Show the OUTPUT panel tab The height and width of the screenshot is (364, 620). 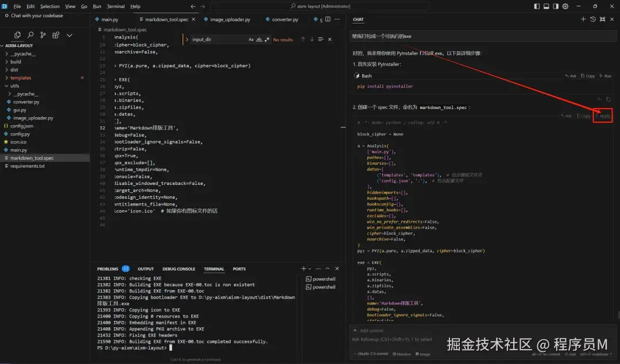point(145,269)
